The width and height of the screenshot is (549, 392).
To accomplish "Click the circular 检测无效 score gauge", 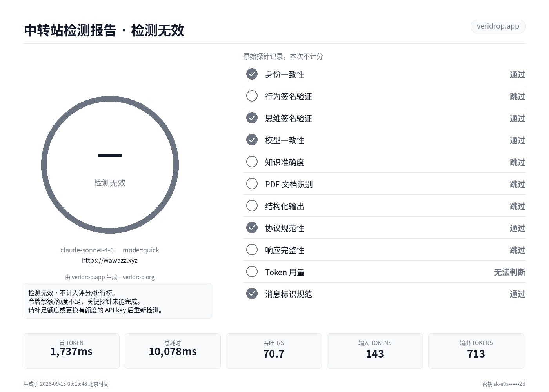I will point(110,165).
